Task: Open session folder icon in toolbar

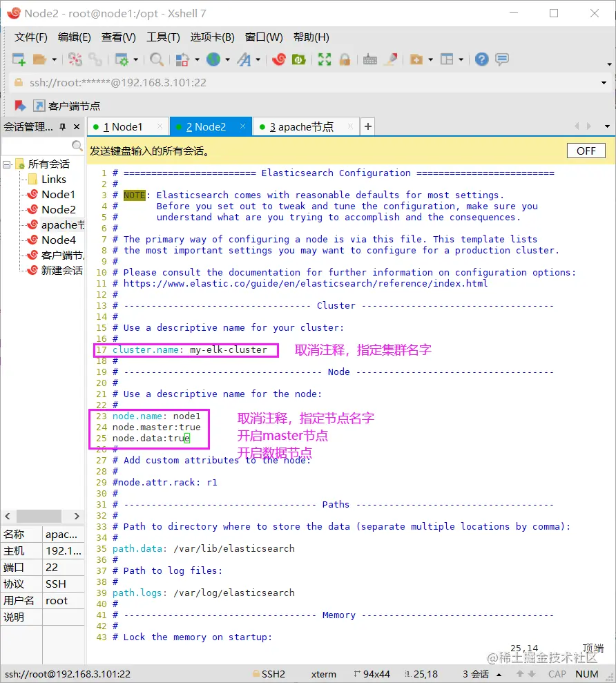Action: (39, 59)
